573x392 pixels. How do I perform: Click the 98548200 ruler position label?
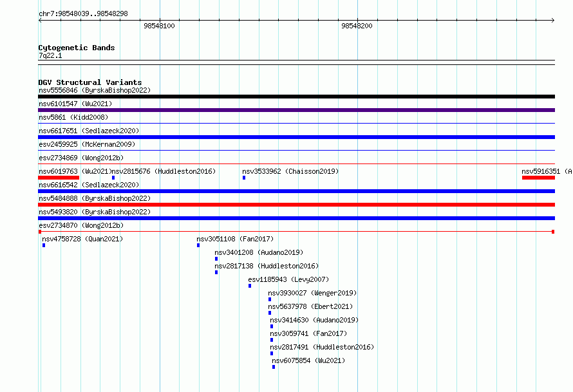357,26
